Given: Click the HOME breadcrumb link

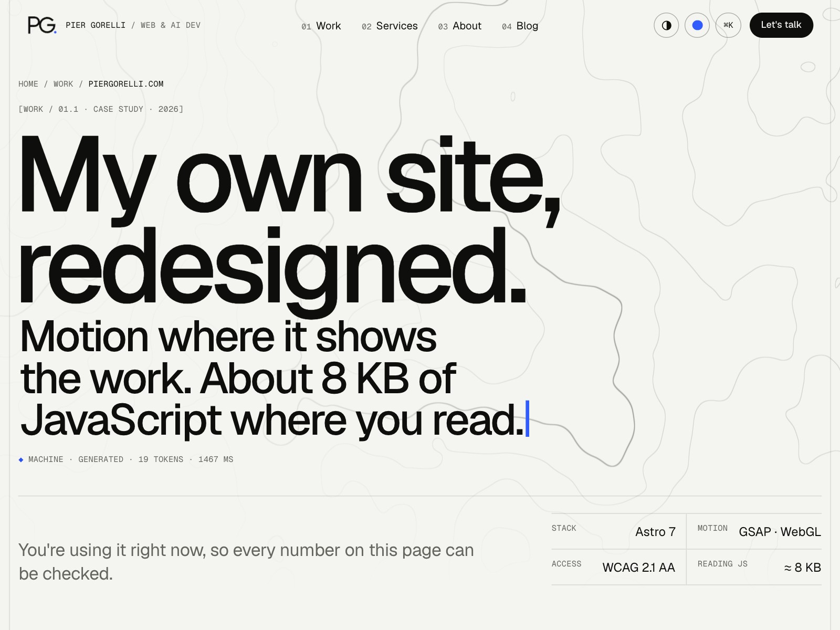Looking at the screenshot, I should click(x=28, y=84).
